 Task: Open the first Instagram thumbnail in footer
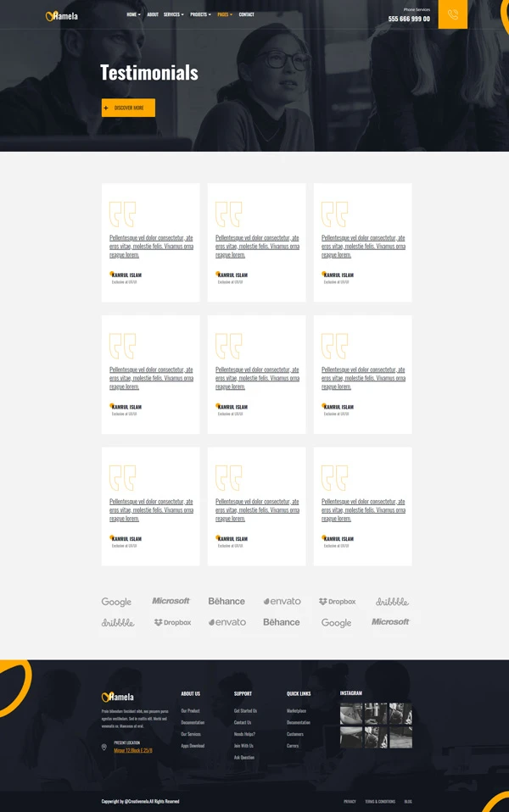click(x=351, y=713)
